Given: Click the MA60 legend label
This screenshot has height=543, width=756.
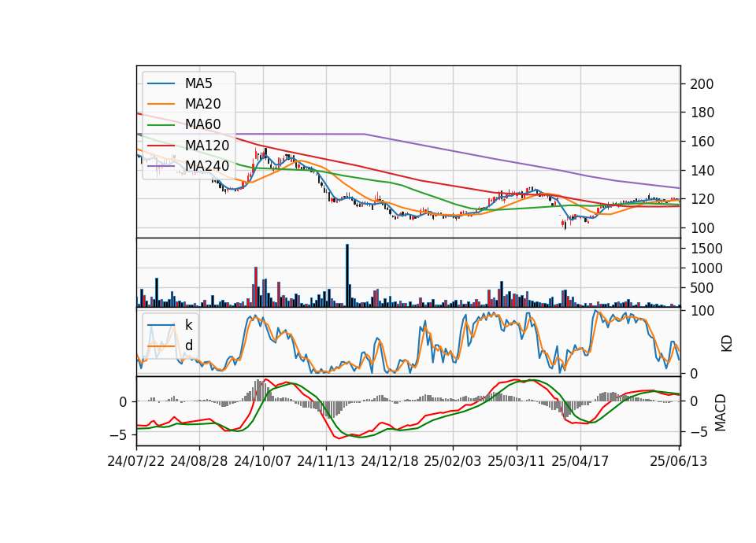Looking at the screenshot, I should click(203, 124).
